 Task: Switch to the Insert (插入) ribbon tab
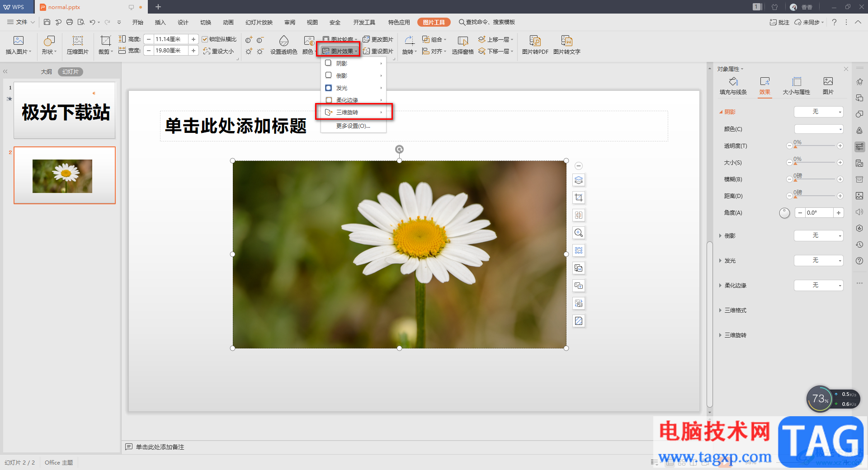tap(160, 22)
